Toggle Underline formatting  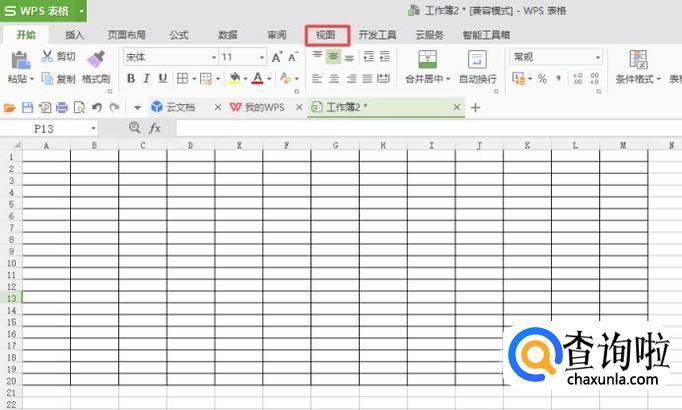pos(163,79)
